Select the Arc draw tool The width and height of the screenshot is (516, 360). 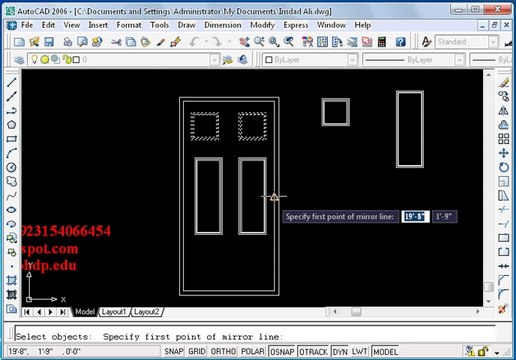11,153
